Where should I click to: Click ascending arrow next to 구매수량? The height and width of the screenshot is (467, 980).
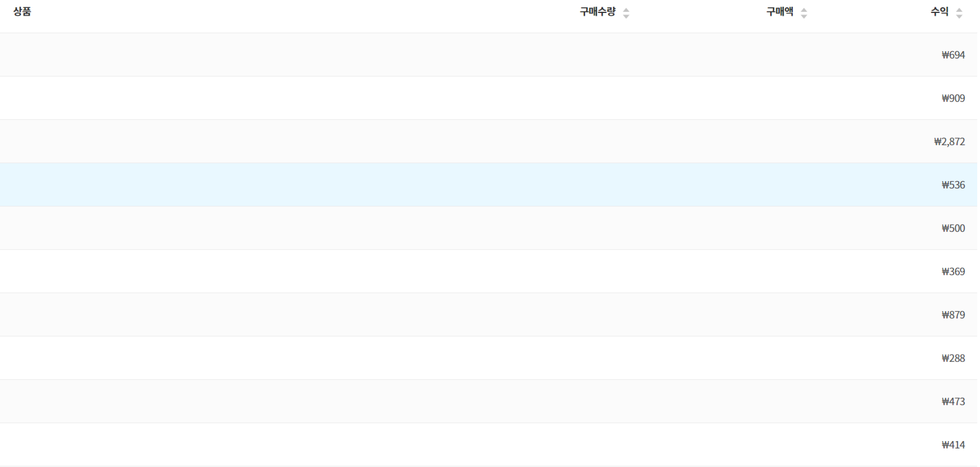pos(626,9)
